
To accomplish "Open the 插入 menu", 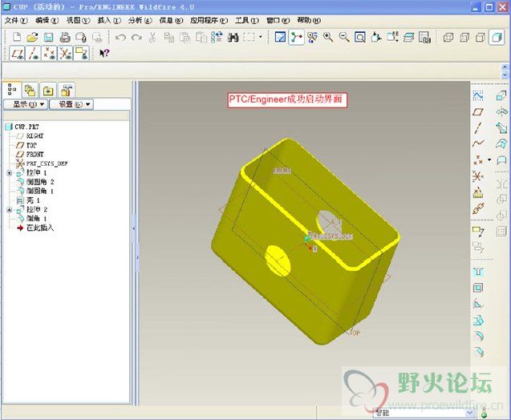I will (x=109, y=21).
